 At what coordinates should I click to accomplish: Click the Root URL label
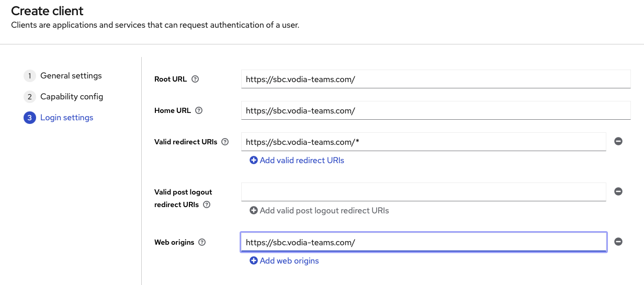[x=170, y=79]
